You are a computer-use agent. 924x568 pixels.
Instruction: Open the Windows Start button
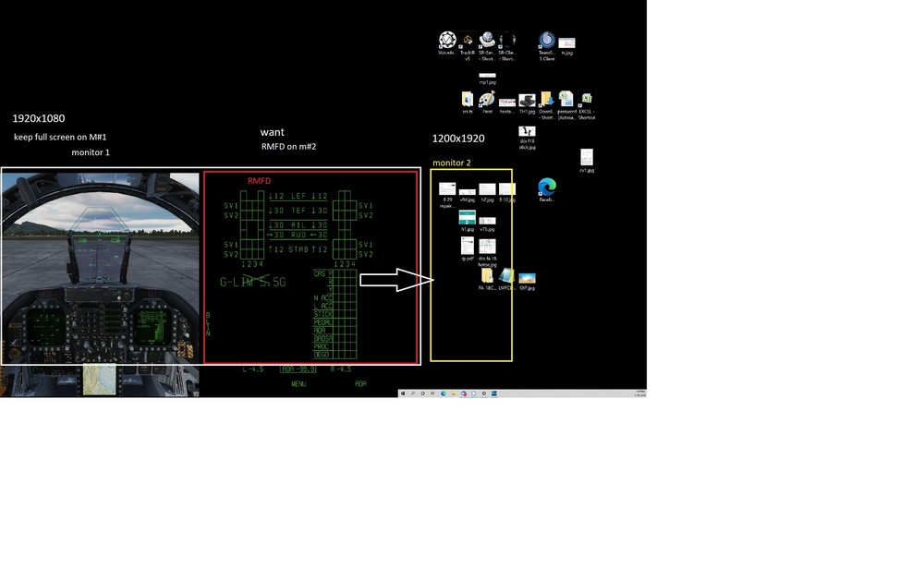[x=403, y=393]
